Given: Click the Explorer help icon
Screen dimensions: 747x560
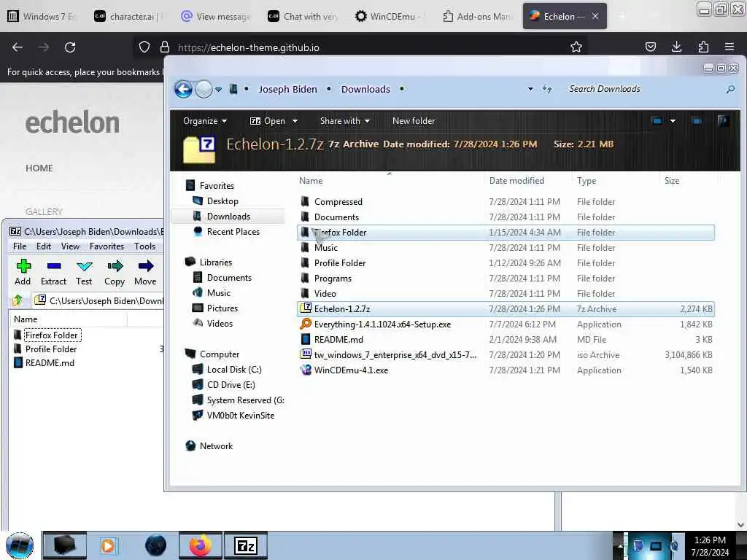Looking at the screenshot, I should (723, 121).
